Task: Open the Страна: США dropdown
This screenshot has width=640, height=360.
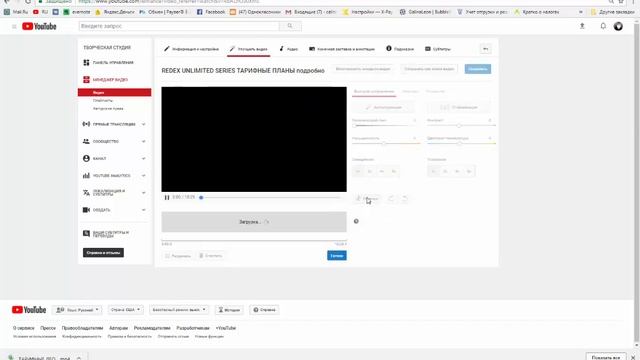Action: (x=126, y=310)
